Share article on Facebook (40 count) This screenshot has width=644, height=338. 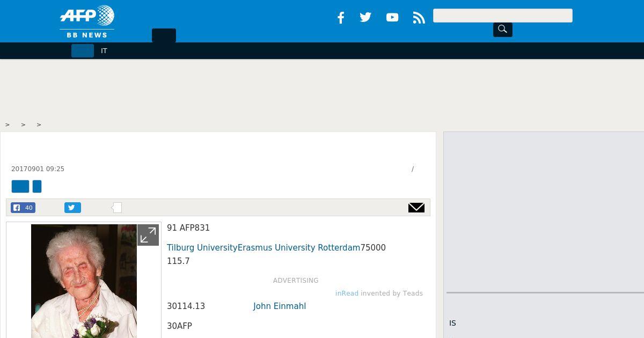point(23,208)
